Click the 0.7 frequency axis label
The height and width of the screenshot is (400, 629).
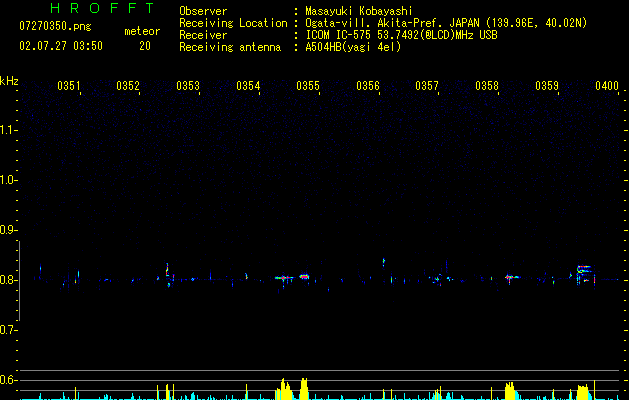[8, 330]
